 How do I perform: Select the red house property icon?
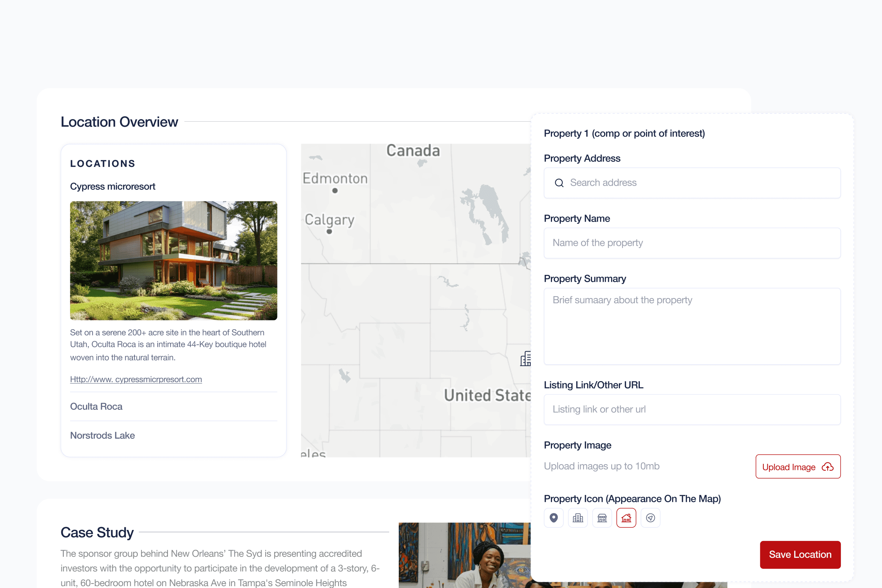[x=626, y=518]
